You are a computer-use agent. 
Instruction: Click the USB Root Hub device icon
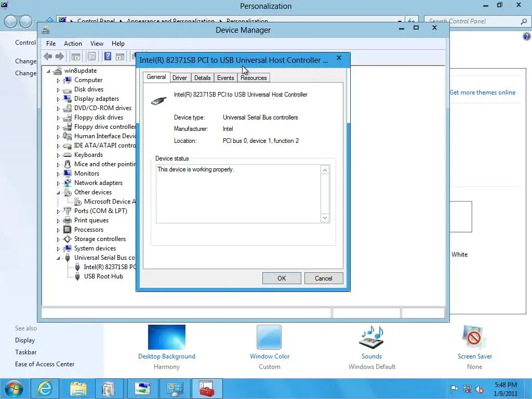pyautogui.click(x=77, y=276)
